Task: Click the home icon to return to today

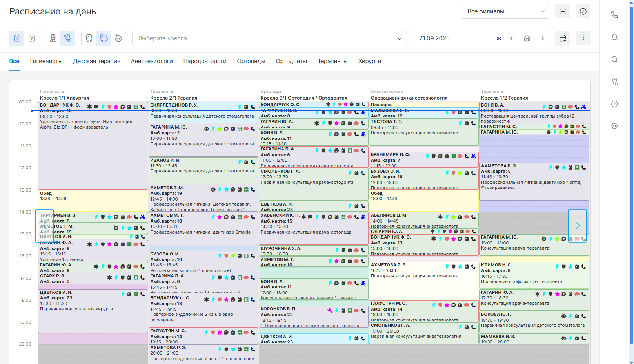Action: pyautogui.click(x=527, y=38)
